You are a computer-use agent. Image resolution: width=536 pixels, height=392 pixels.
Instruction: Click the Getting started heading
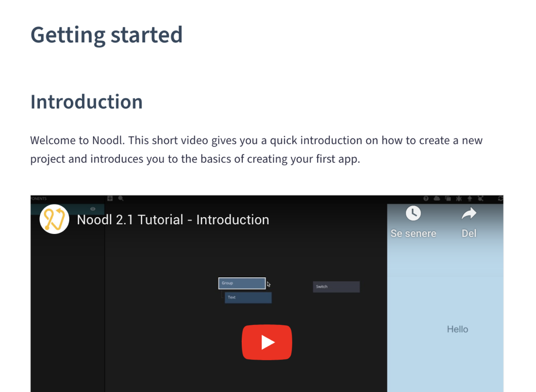click(x=106, y=35)
